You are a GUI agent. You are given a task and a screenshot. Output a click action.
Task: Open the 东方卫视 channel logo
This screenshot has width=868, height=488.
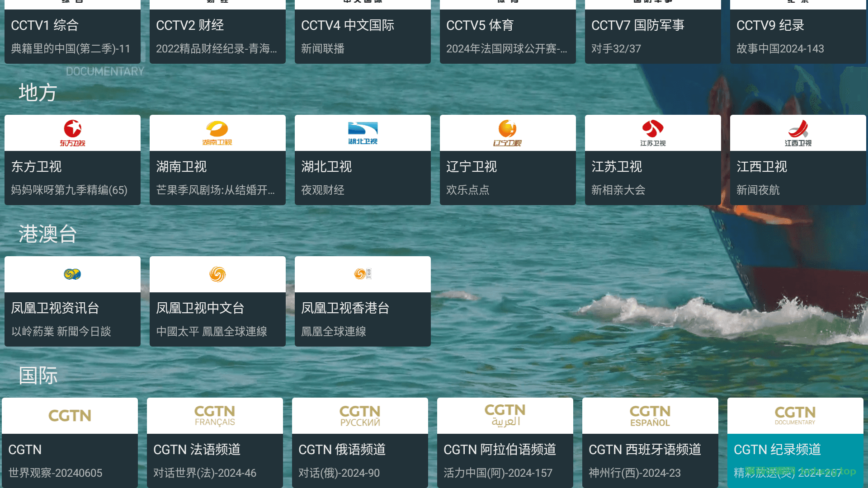[x=72, y=133]
